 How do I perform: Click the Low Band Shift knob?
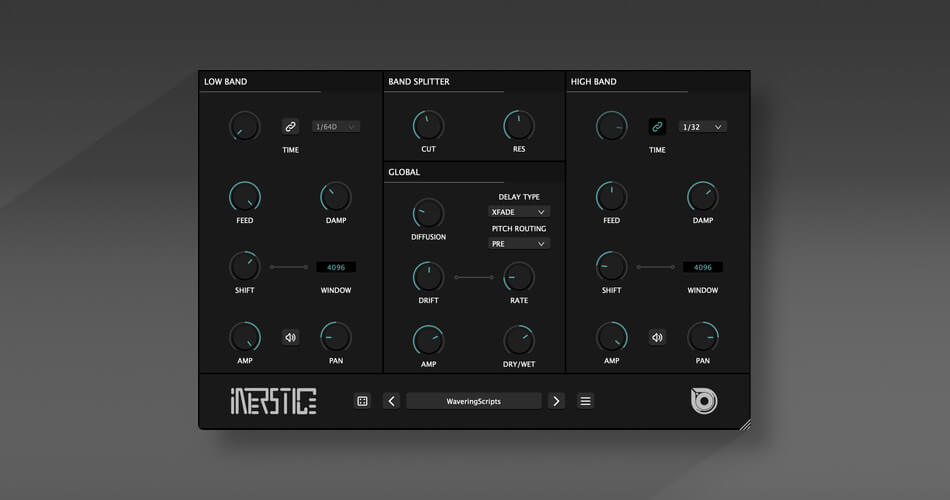pos(245,267)
